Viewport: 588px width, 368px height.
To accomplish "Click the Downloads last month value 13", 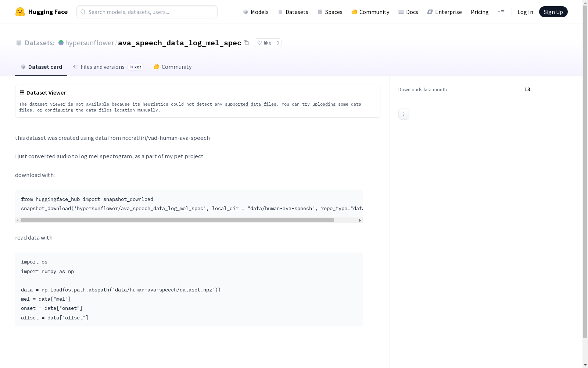I will tap(527, 89).
